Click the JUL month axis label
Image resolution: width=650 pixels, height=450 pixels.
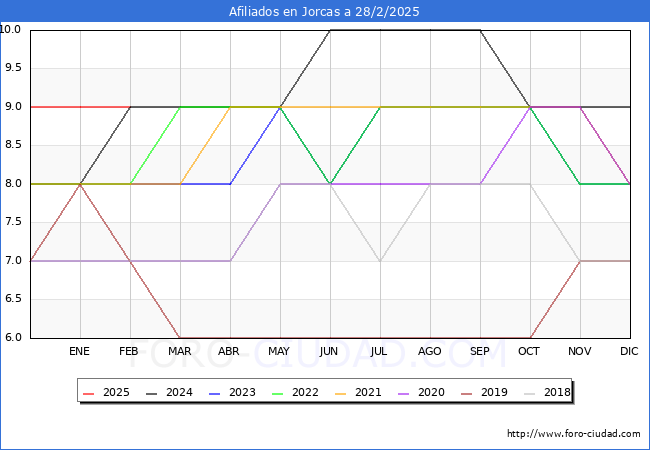point(379,351)
